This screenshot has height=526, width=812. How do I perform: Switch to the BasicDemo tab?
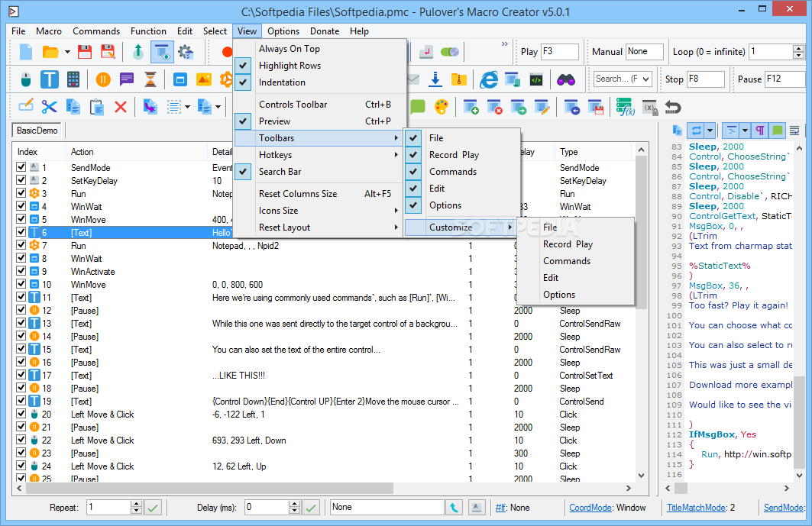tap(37, 131)
